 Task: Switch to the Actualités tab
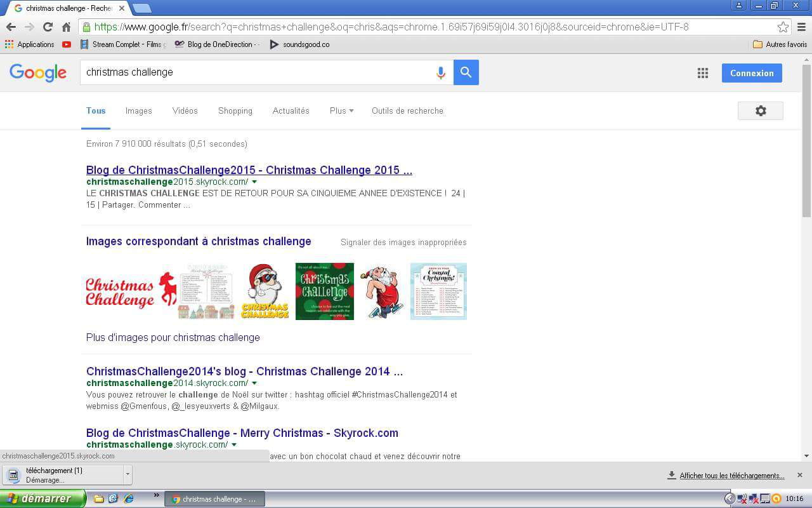pyautogui.click(x=291, y=110)
